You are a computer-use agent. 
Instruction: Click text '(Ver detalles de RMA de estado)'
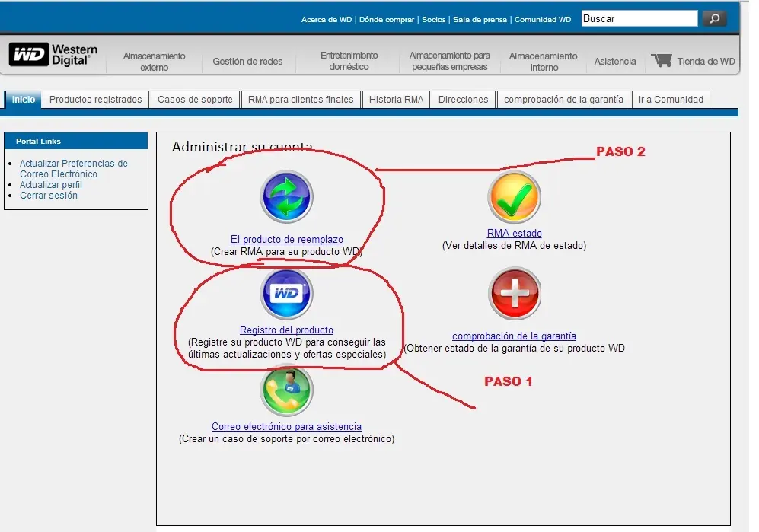tap(514, 245)
